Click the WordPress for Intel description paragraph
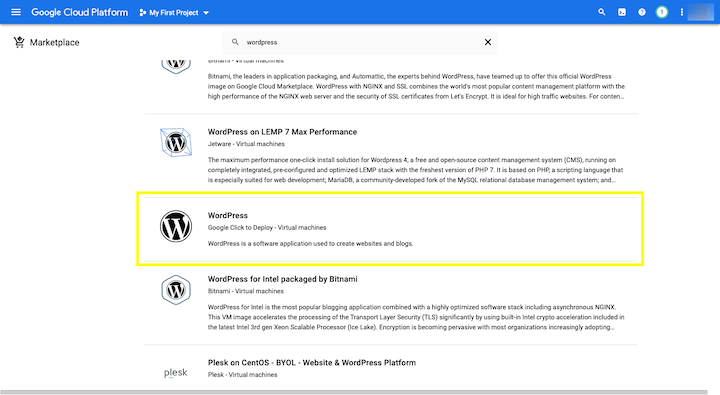 [x=416, y=317]
